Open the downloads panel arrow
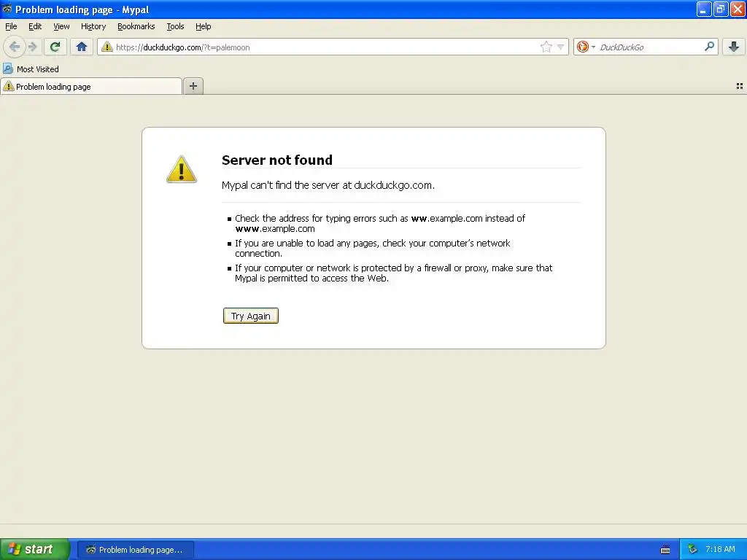Image resolution: width=747 pixels, height=560 pixels. click(x=734, y=47)
